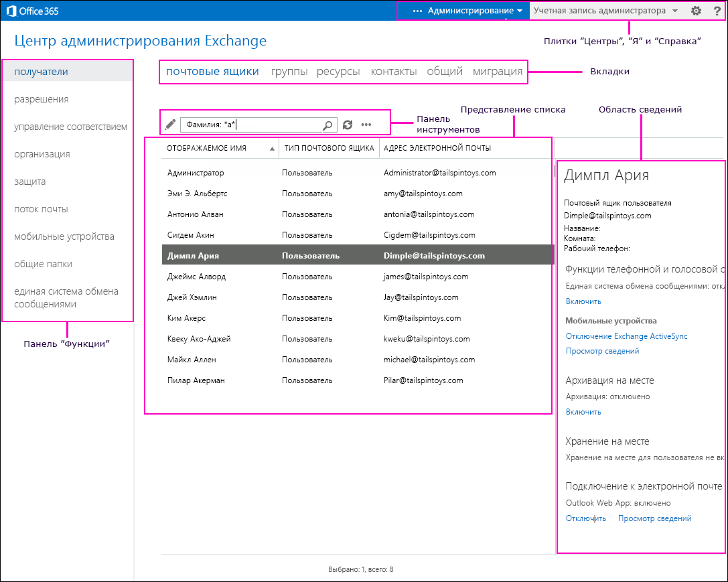This screenshot has width=728, height=582.
Task: Toggle sort arrow on ОТОБРАЖАЕМОЕ ИМЯ column
Action: (272, 149)
